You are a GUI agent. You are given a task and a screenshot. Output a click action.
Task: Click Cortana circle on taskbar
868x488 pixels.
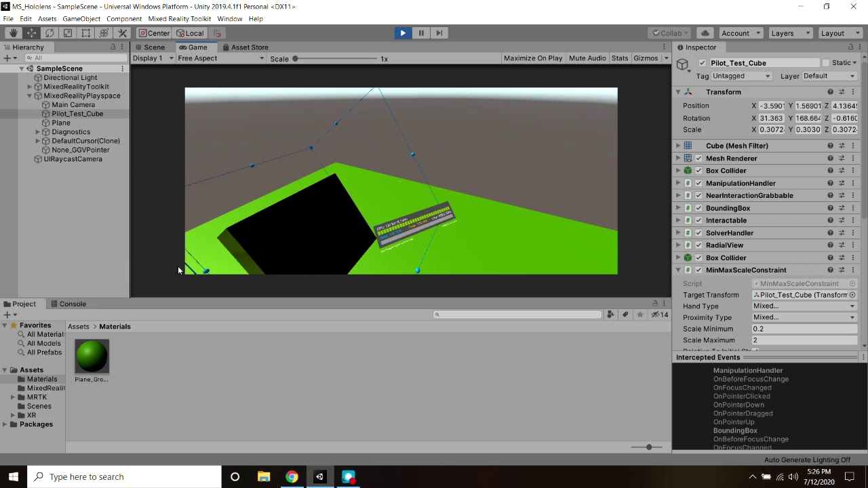point(235,476)
